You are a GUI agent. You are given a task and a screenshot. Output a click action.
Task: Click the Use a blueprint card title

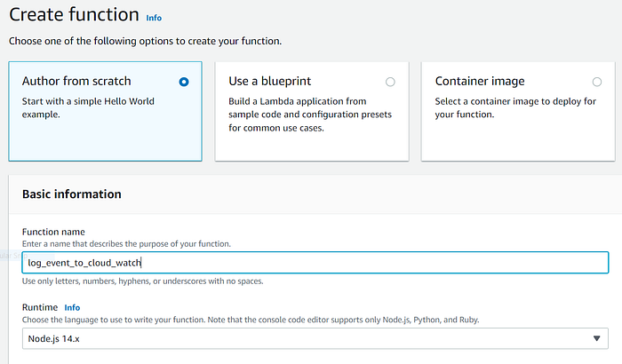pyautogui.click(x=270, y=81)
